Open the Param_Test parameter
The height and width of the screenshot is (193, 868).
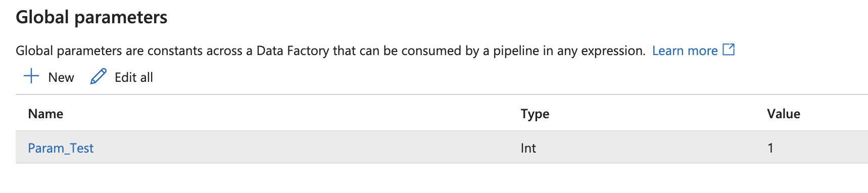point(61,148)
